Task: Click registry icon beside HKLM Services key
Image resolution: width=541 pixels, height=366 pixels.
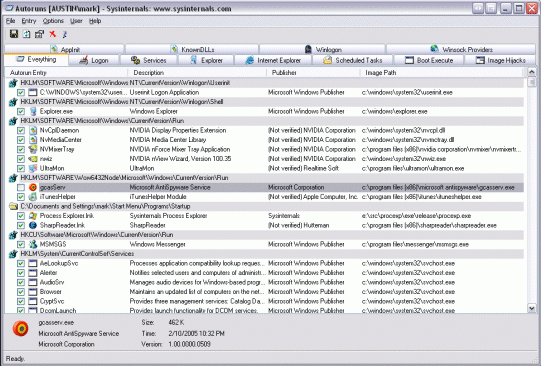Action: point(13,254)
